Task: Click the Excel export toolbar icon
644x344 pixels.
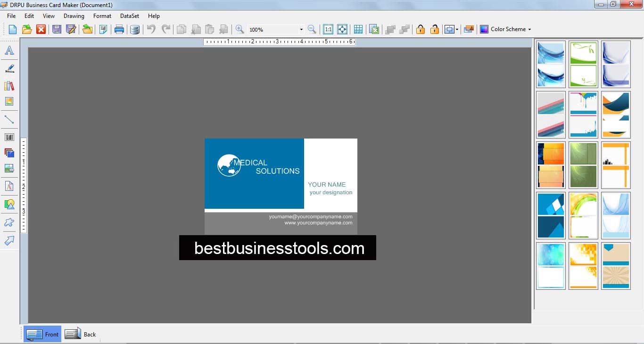Action: [x=374, y=29]
